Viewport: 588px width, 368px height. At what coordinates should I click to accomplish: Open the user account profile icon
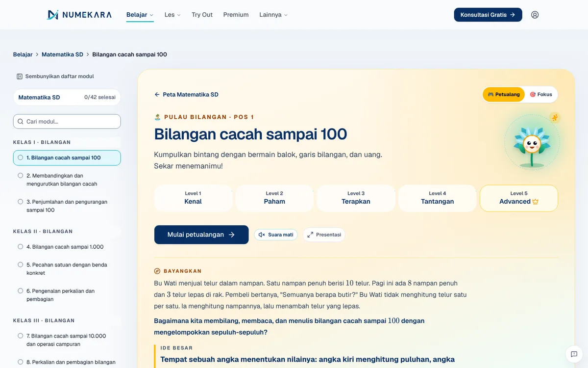[535, 15]
